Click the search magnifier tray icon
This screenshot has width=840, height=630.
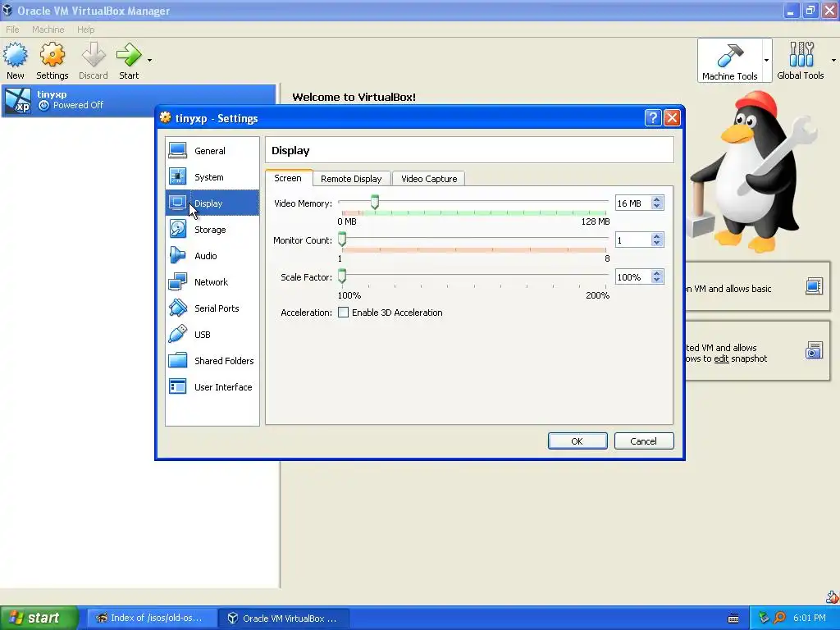pos(780,618)
